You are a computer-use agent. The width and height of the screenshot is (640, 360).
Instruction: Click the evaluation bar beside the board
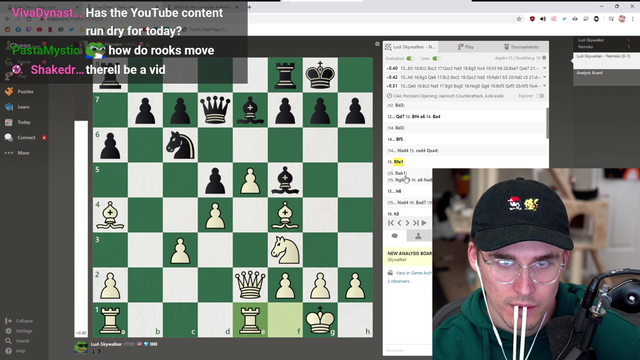(x=81, y=229)
